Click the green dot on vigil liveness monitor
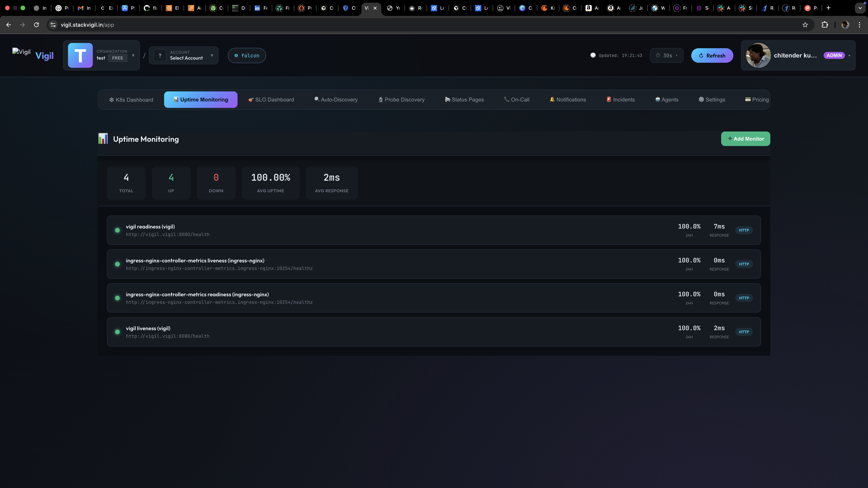 (117, 332)
